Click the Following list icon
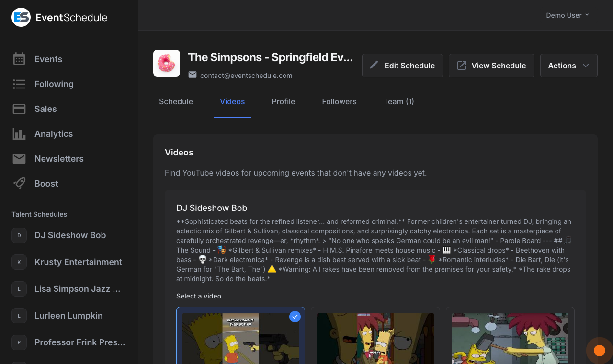The height and width of the screenshot is (364, 613). 19,84
